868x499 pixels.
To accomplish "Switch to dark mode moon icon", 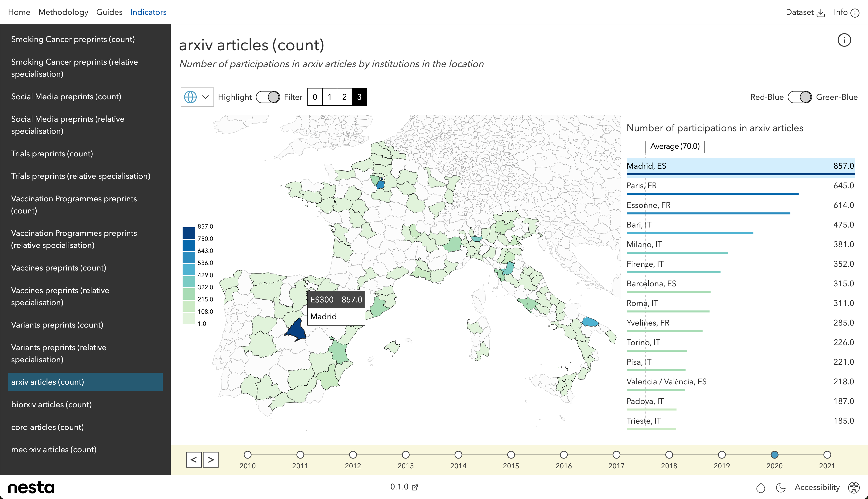I will (x=780, y=487).
